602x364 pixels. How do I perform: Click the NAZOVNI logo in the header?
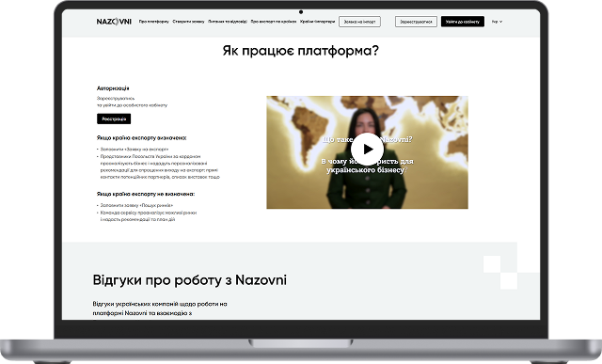(114, 22)
